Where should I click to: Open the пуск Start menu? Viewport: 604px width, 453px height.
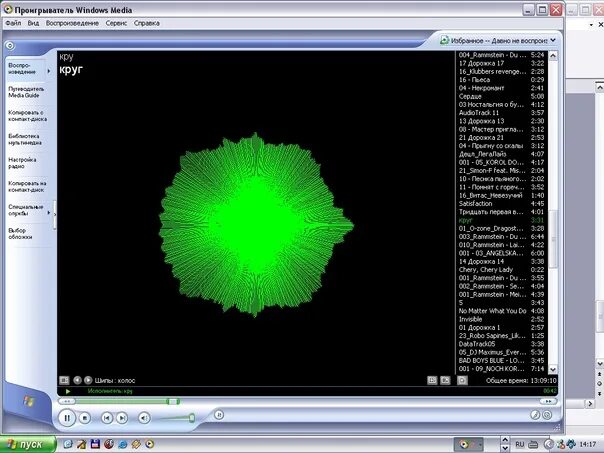tap(27, 444)
